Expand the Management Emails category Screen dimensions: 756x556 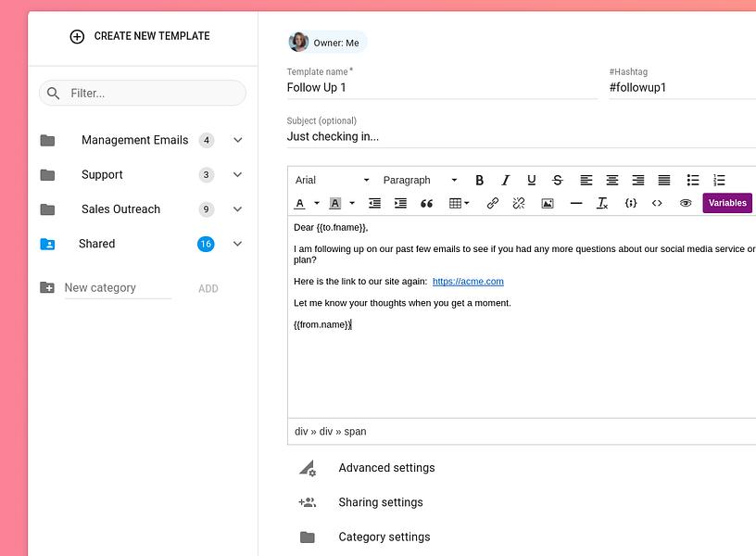238,140
